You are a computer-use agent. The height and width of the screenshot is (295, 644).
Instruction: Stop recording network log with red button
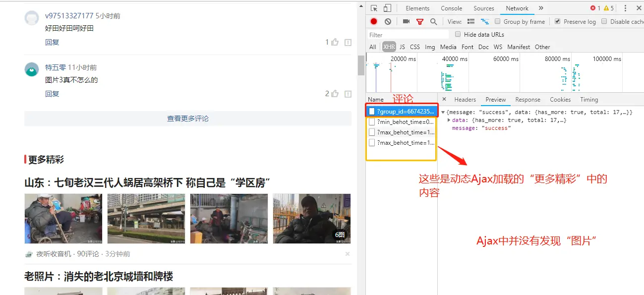point(374,21)
